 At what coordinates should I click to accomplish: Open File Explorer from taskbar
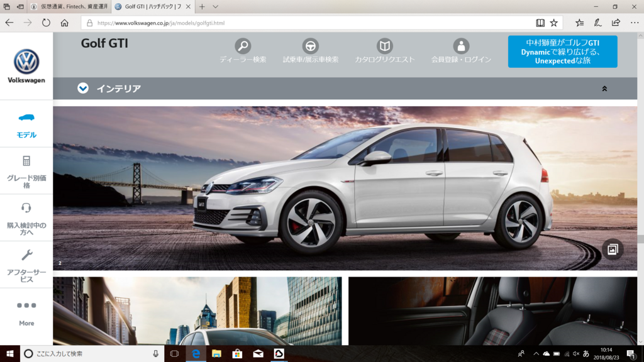pyautogui.click(x=216, y=354)
